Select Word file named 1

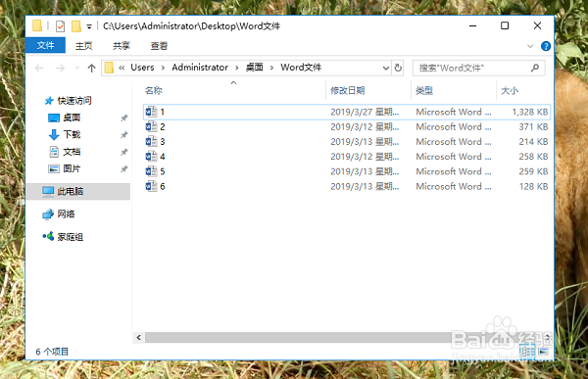[347, 112]
